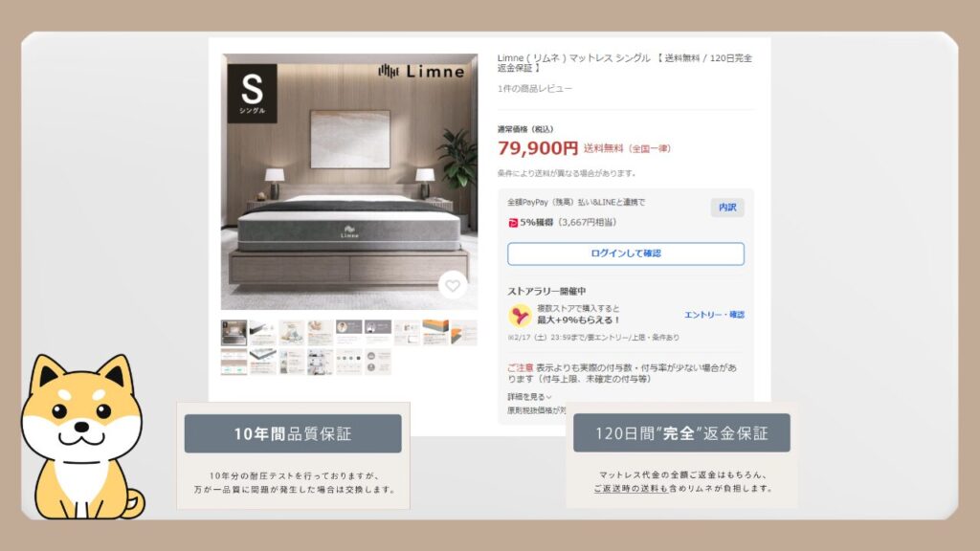Screen dimensions: 980x551
Task: Open the 1件の商品レビュー link
Action: point(534,89)
